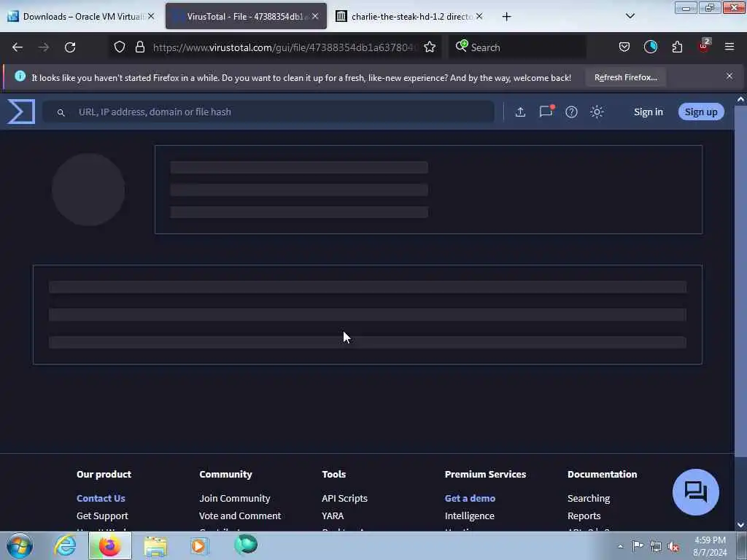The image size is (747, 560).
Task: Open the Get a demo link
Action: coord(470,498)
